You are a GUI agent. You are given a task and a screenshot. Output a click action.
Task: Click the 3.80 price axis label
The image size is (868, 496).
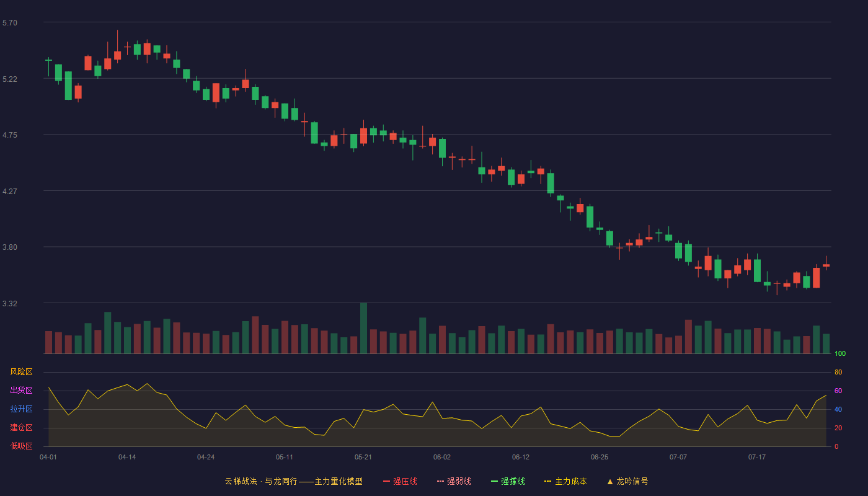click(x=10, y=247)
